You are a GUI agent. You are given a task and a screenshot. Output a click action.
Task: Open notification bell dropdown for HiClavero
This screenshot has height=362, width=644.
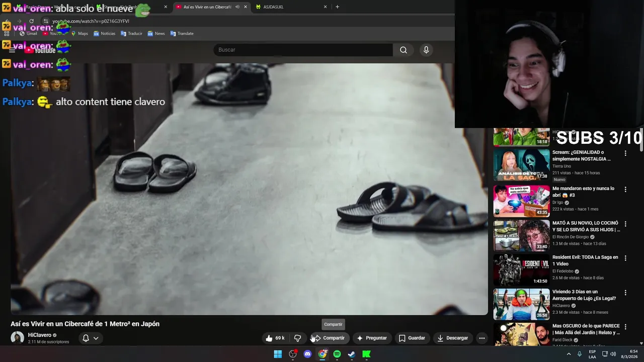(91, 338)
